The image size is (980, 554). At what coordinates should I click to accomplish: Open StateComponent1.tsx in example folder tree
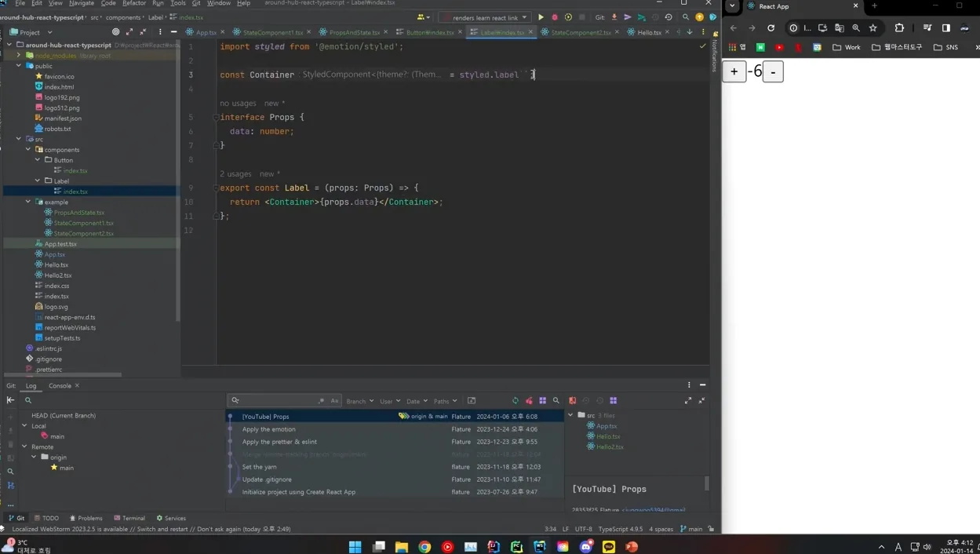(x=83, y=223)
